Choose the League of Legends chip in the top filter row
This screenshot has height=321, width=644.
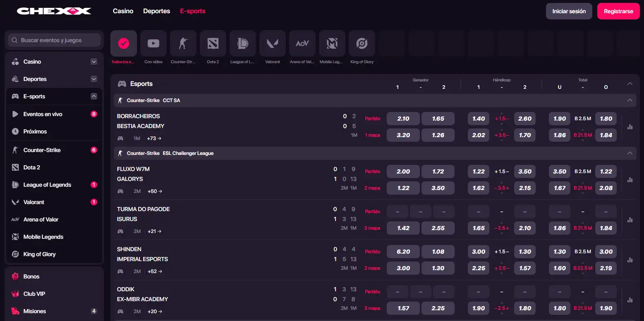(243, 43)
